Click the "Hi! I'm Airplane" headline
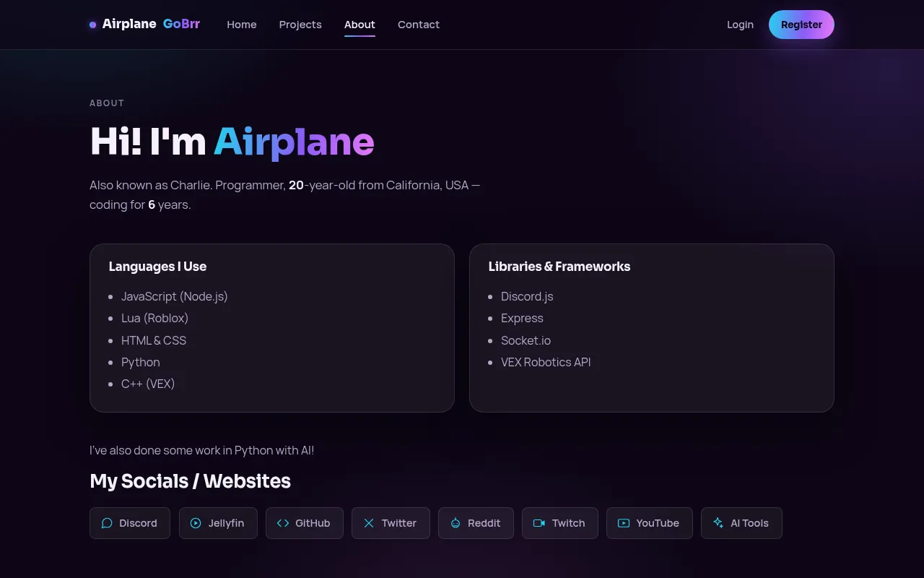This screenshot has height=578, width=924. 232,142
